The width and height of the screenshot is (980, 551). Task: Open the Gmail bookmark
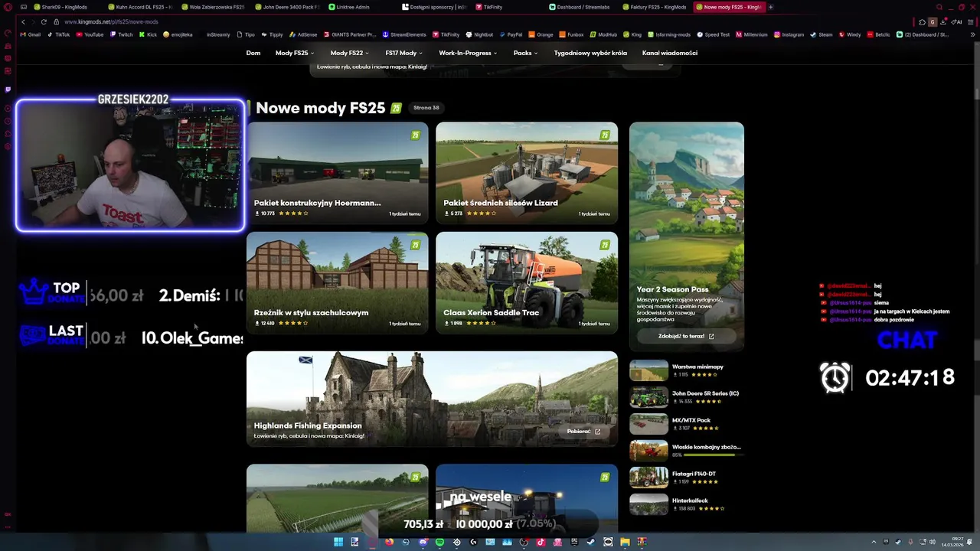pyautogui.click(x=31, y=34)
